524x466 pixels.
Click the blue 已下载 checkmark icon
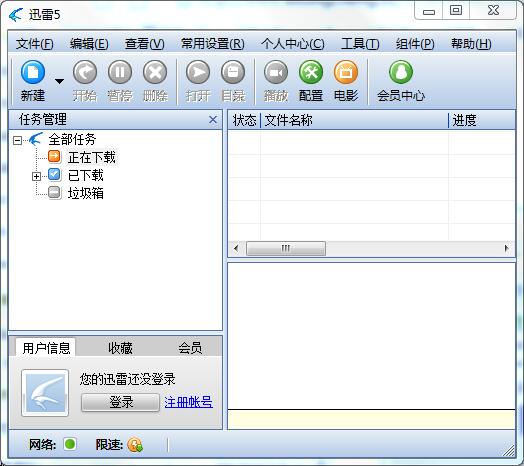(54, 174)
